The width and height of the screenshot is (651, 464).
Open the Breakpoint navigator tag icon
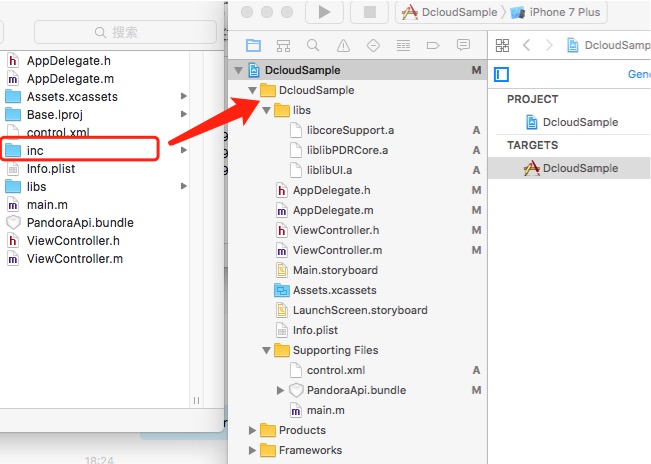click(x=433, y=45)
